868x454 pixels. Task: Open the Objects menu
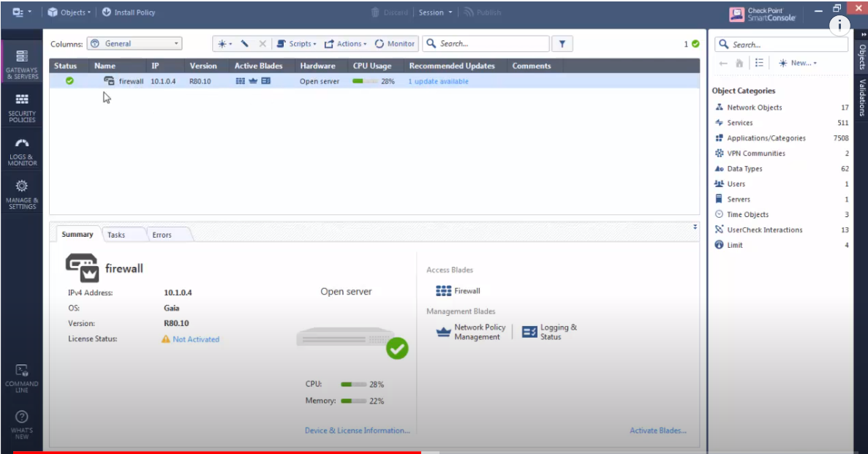click(x=69, y=12)
